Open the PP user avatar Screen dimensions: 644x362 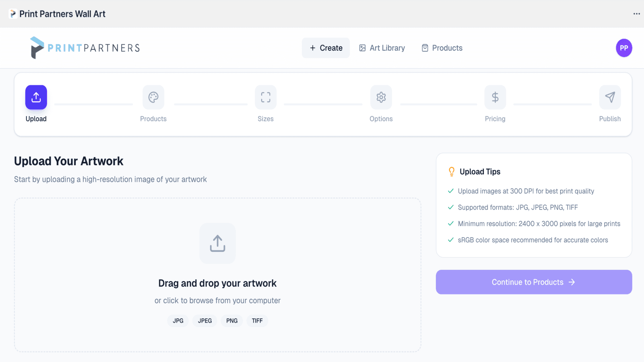624,48
